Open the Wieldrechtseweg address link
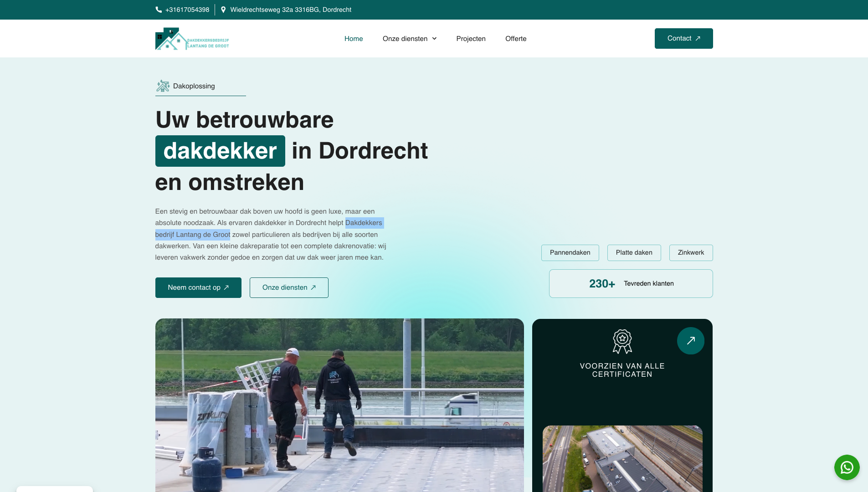This screenshot has width=868, height=492. click(291, 10)
